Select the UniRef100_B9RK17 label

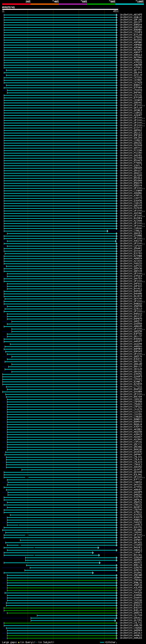131,85
